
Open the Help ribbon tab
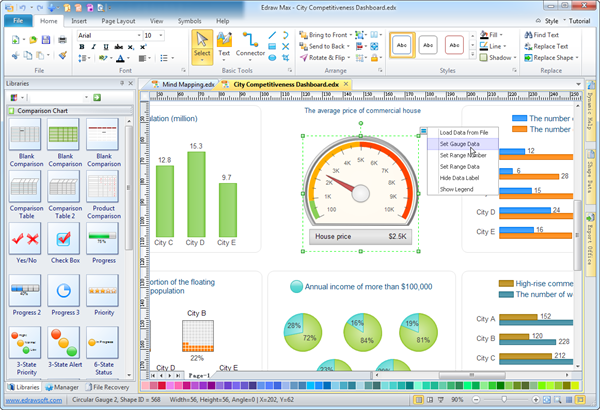point(222,21)
